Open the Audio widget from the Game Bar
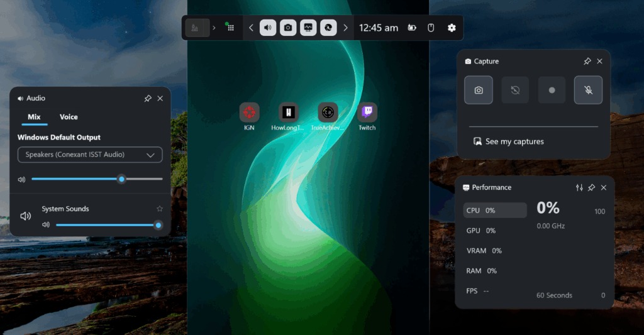644x335 pixels. point(268,28)
